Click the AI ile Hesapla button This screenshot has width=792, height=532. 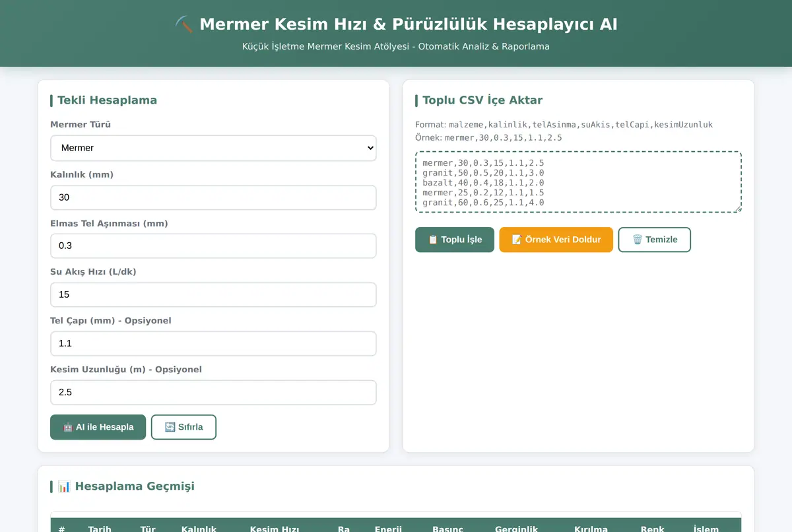coord(98,427)
